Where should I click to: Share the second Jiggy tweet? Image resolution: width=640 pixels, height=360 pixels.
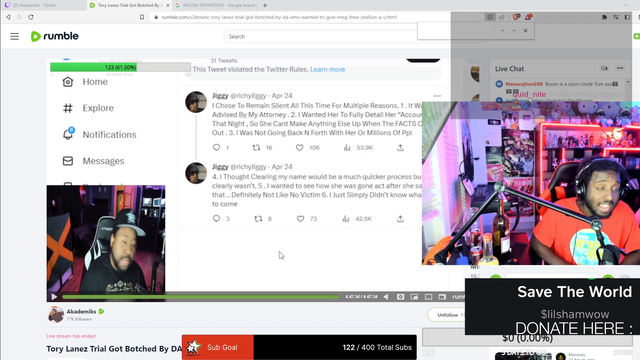click(400, 219)
